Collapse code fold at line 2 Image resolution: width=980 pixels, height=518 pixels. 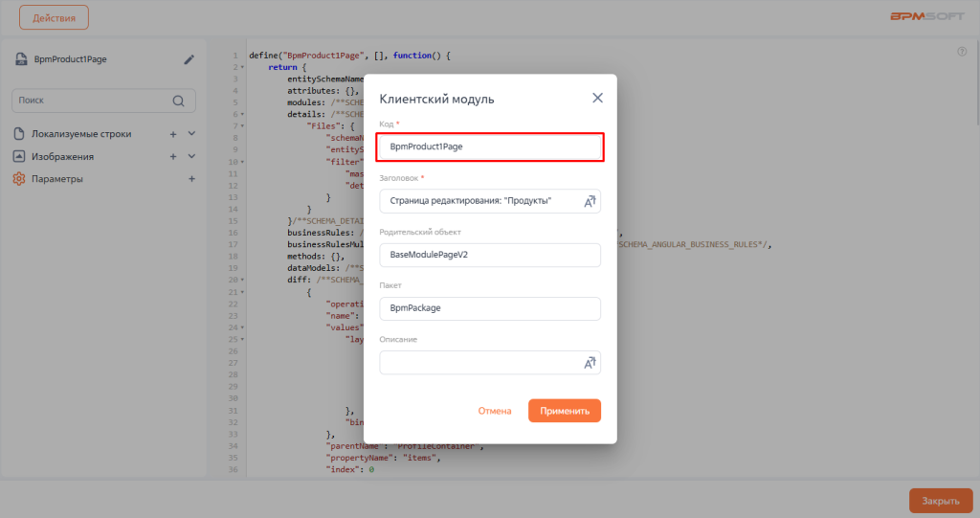[242, 67]
